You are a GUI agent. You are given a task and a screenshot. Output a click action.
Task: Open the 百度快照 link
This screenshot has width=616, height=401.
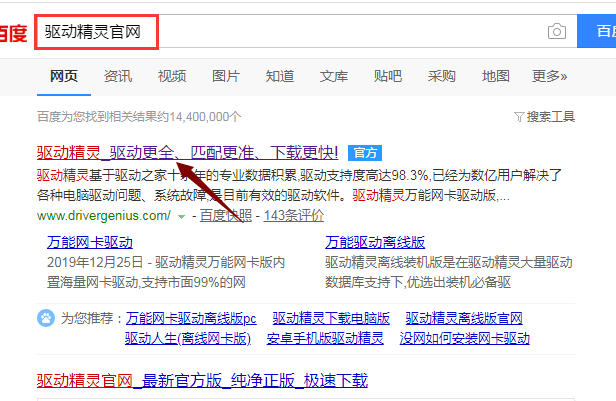point(223,215)
